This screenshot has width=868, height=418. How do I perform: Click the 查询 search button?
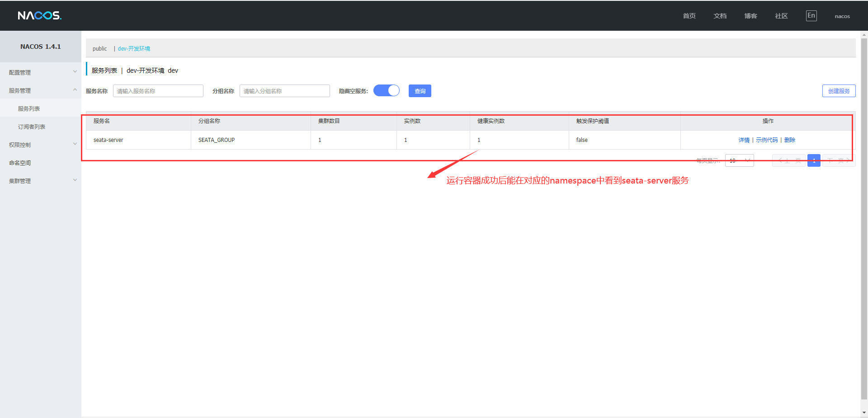(x=420, y=91)
